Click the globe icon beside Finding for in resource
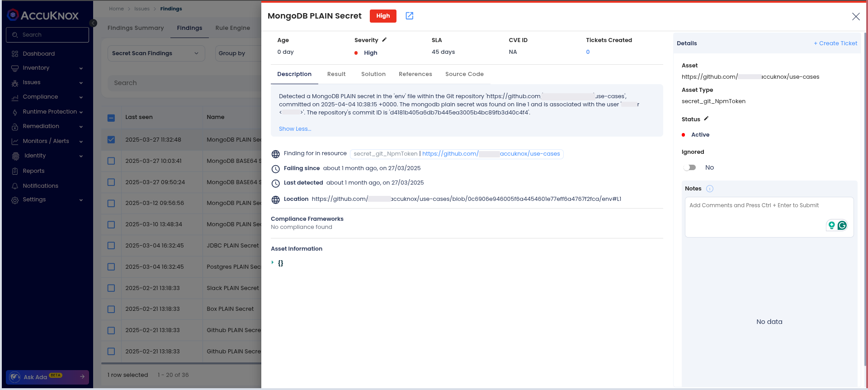This screenshot has height=390, width=868. (275, 154)
